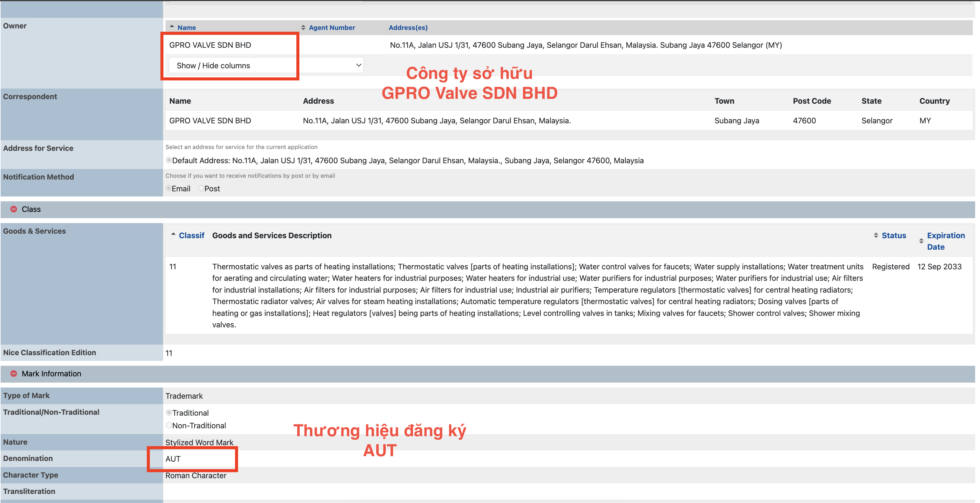Click the Mark Information section header title
This screenshot has height=503, width=980.
(x=51, y=374)
